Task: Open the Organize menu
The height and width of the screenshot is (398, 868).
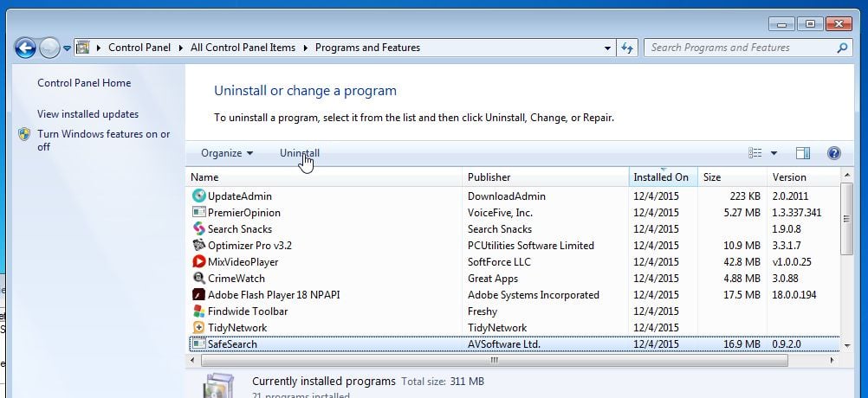Action: pos(227,153)
